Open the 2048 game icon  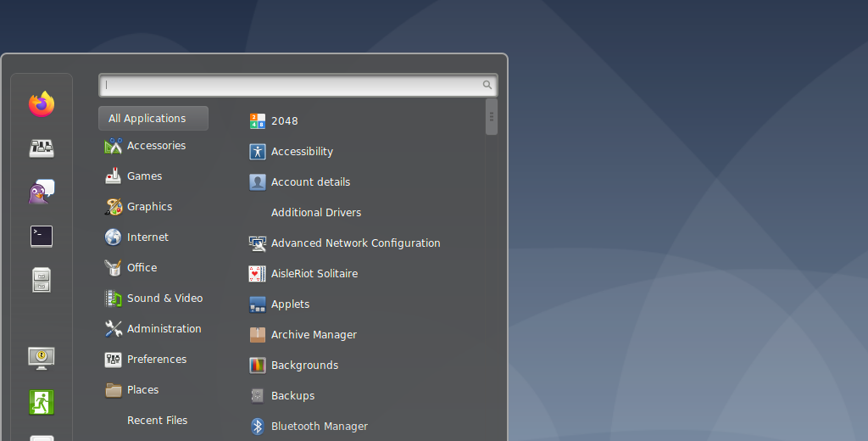point(258,121)
